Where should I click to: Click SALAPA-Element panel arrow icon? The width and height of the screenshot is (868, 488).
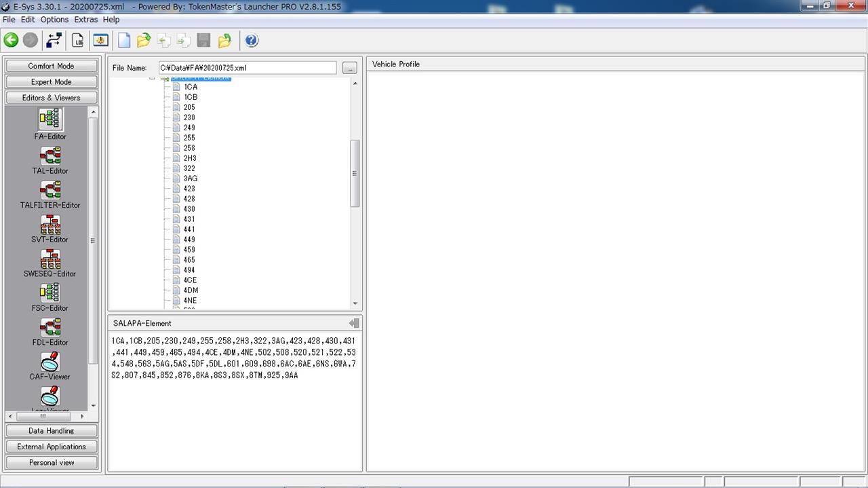(x=354, y=323)
